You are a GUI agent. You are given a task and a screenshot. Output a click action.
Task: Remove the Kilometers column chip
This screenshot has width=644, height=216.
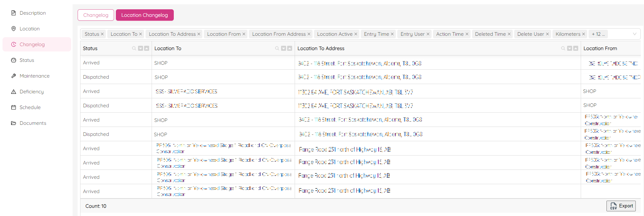pyautogui.click(x=584, y=34)
